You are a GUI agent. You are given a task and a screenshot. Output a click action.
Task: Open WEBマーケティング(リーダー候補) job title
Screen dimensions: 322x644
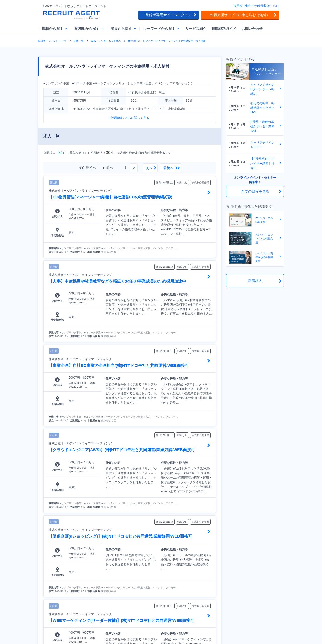click(121, 620)
